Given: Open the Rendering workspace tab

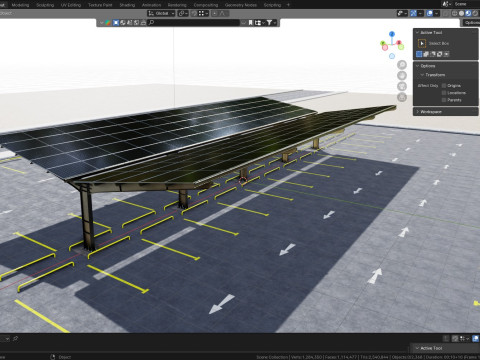Looking at the screenshot, I should 177,5.
